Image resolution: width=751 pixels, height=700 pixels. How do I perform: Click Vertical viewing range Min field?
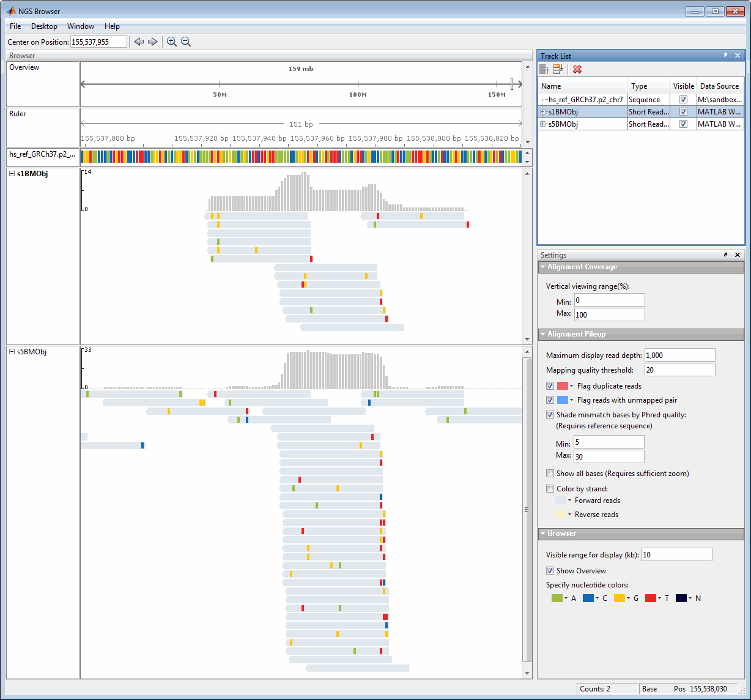pos(609,300)
